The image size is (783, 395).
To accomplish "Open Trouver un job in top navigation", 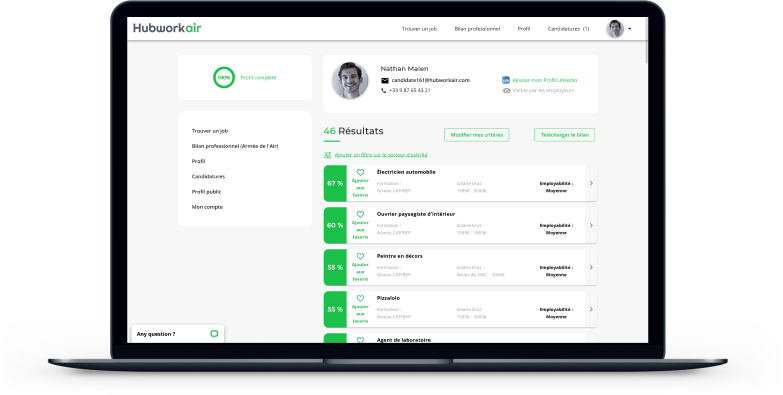I will coord(419,29).
